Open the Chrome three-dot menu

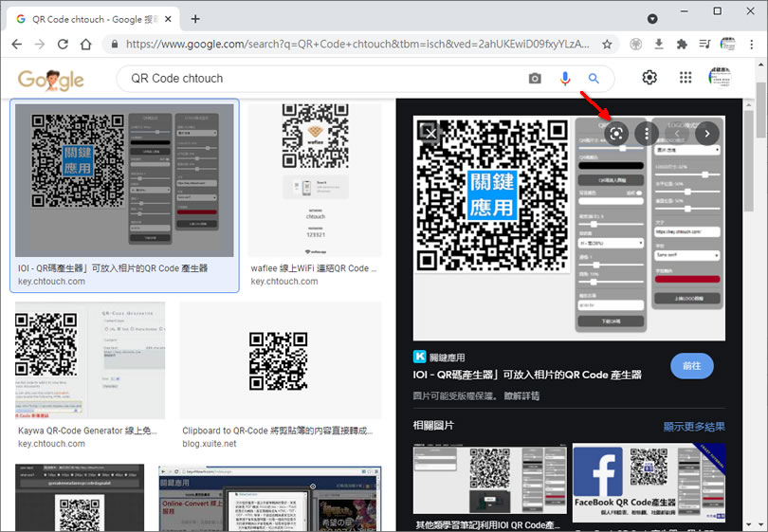pos(751,44)
